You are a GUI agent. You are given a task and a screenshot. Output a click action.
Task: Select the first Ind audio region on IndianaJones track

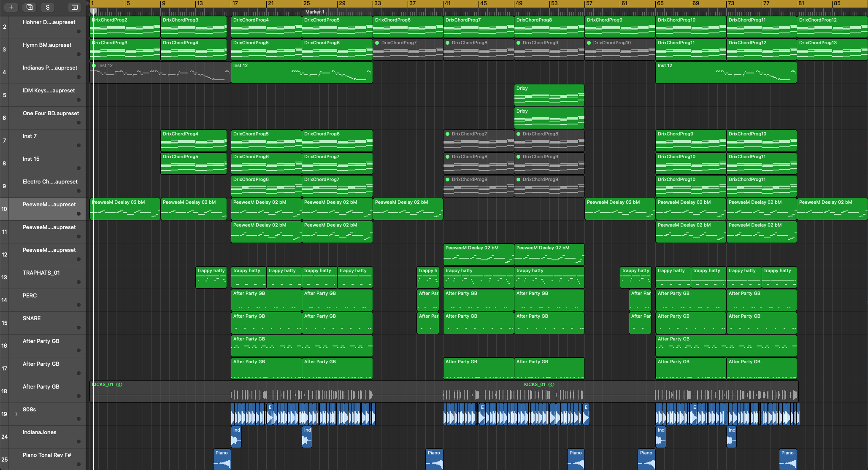click(236, 437)
